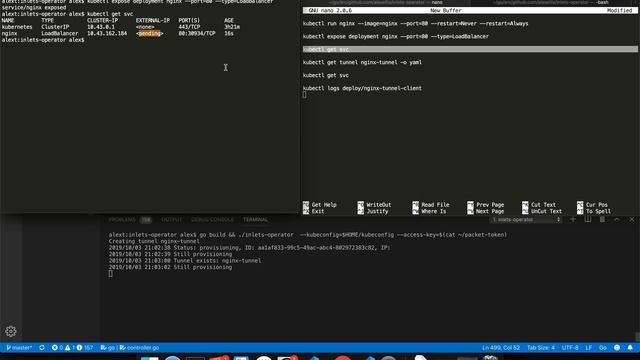Click the 'LoadBalancer' type cell
This screenshot has width=640, height=360.
[x=60, y=33]
